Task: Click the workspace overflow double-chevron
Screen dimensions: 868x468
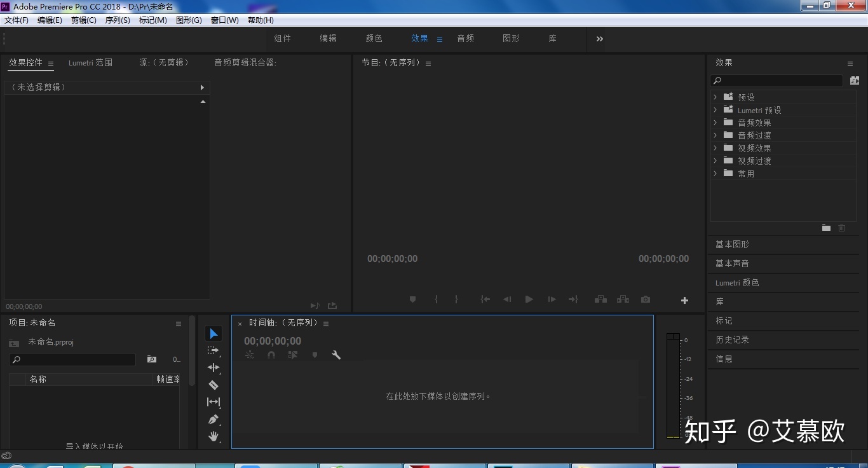Action: click(599, 39)
